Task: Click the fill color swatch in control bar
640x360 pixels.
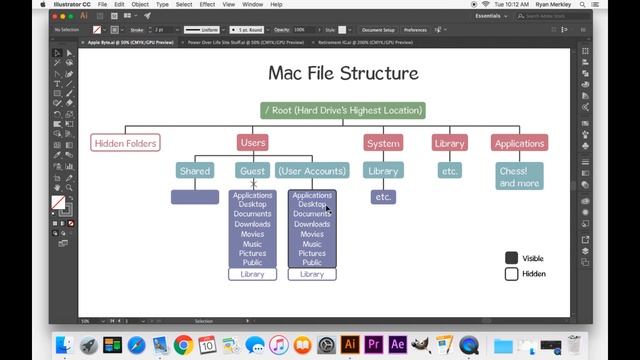Action: 97,30
